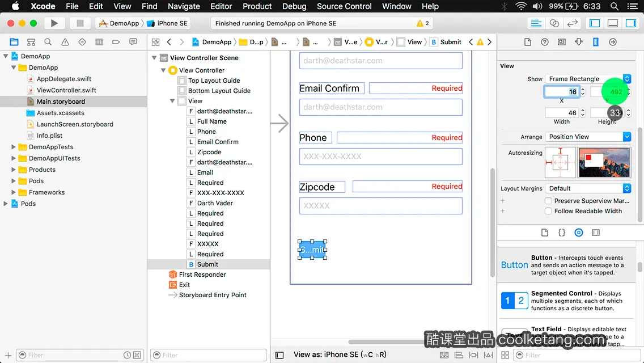Screen dimensions: 644x363
Task: Click View as: iPhone SE device bar
Action: 340,355
